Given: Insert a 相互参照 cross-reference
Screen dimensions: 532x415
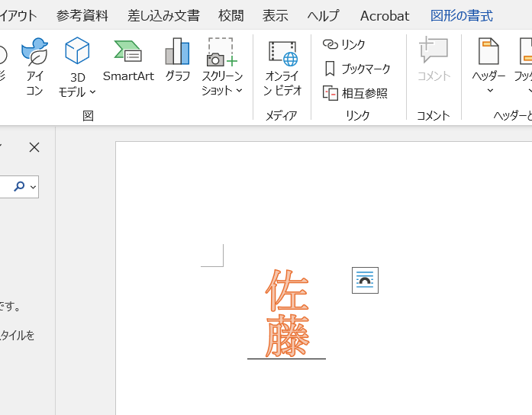Looking at the screenshot, I should (x=355, y=93).
